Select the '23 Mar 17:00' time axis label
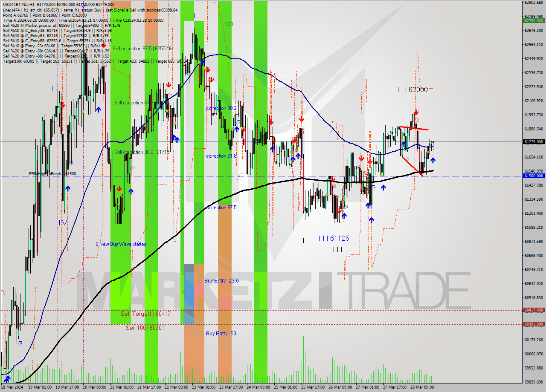The width and height of the screenshot is (546, 392). click(231, 388)
